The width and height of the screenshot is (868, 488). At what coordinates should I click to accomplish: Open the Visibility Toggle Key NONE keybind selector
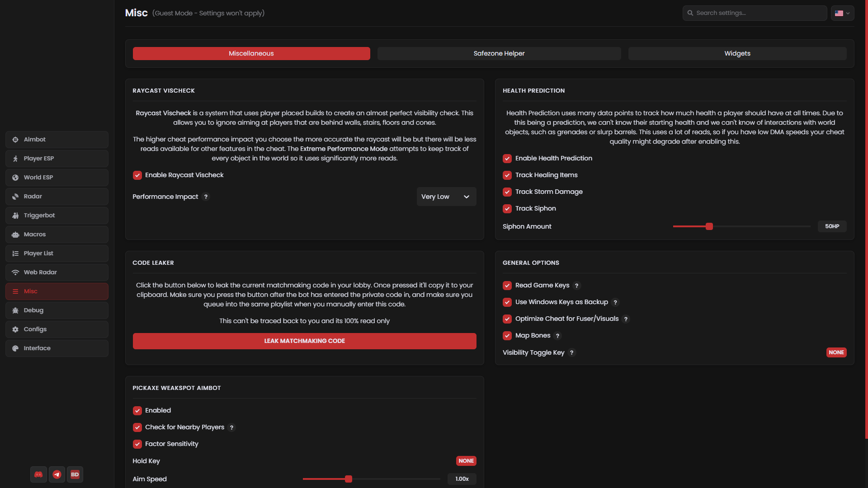pyautogui.click(x=836, y=352)
